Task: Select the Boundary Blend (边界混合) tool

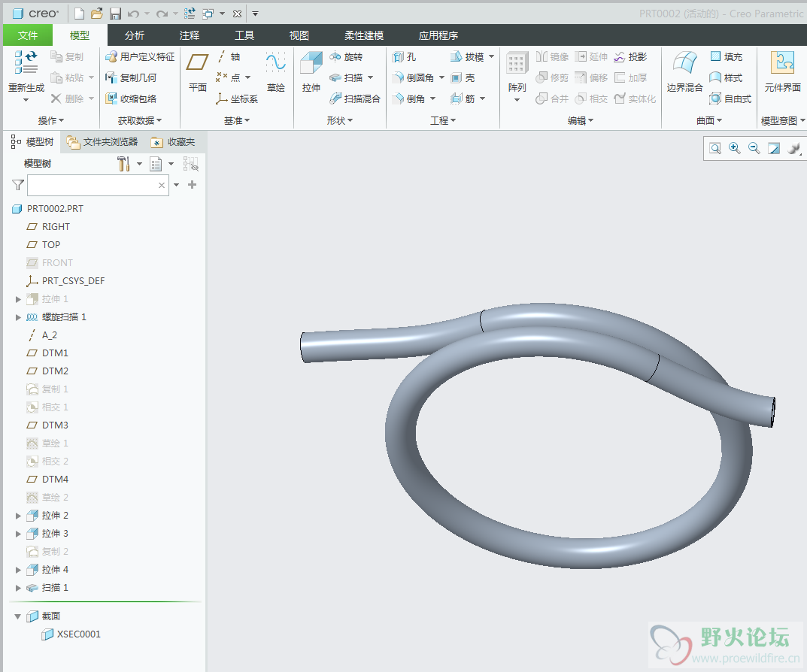Action: click(x=684, y=71)
